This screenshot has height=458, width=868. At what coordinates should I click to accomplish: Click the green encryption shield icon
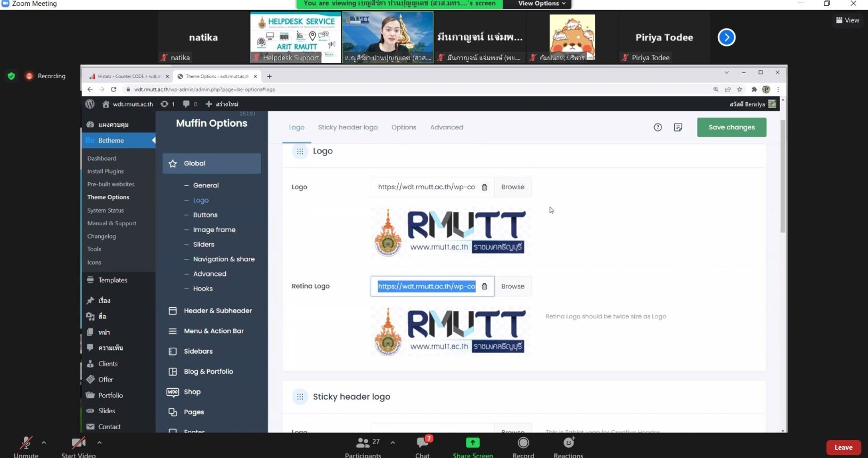tap(11, 76)
